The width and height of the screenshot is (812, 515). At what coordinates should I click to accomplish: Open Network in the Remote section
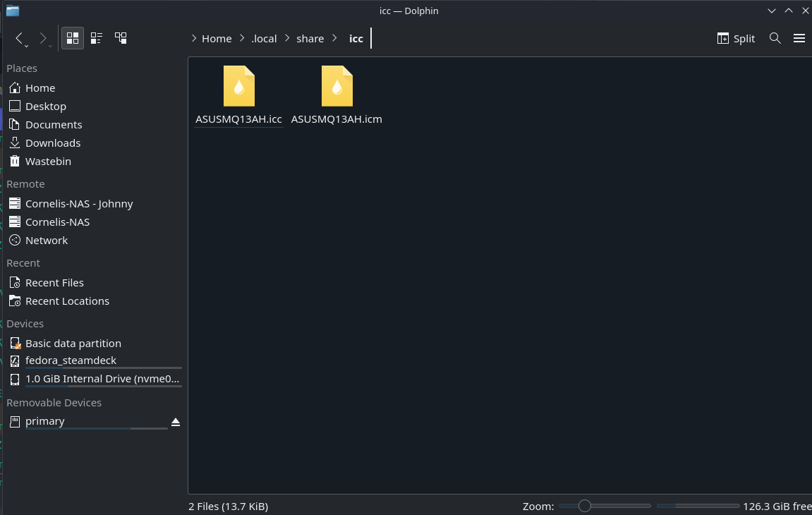click(94, 241)
